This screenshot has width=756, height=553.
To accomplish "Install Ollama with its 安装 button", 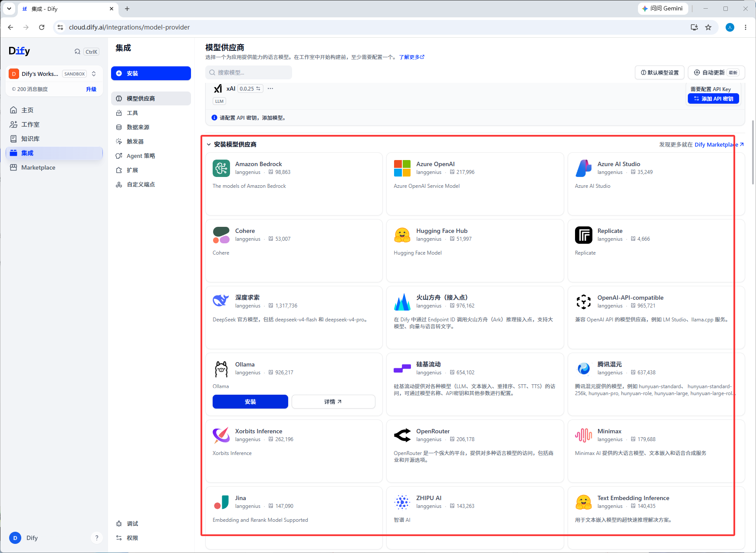I will [x=250, y=402].
